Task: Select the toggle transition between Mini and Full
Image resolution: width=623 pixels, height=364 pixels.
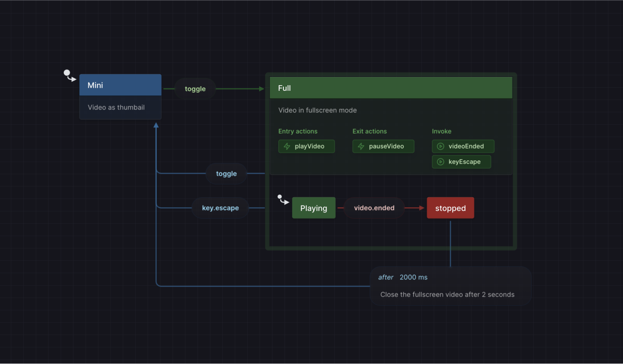Action: point(195,88)
